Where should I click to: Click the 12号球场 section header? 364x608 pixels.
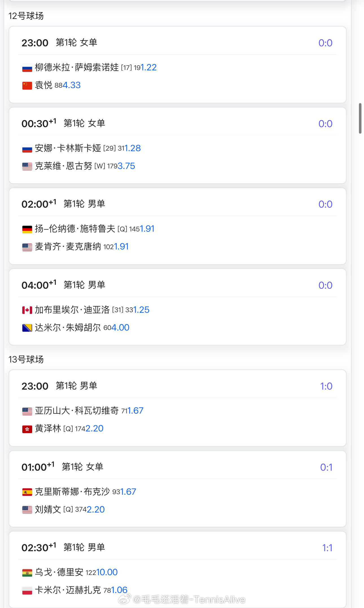click(26, 16)
